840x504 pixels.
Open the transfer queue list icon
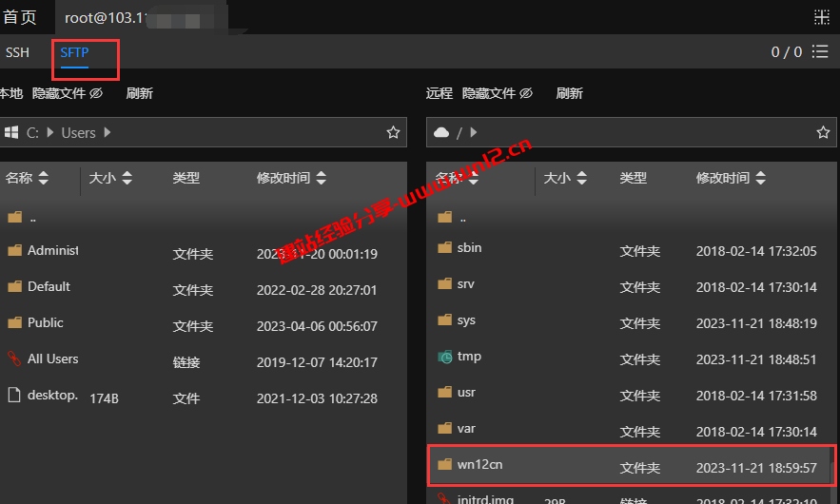pos(820,51)
